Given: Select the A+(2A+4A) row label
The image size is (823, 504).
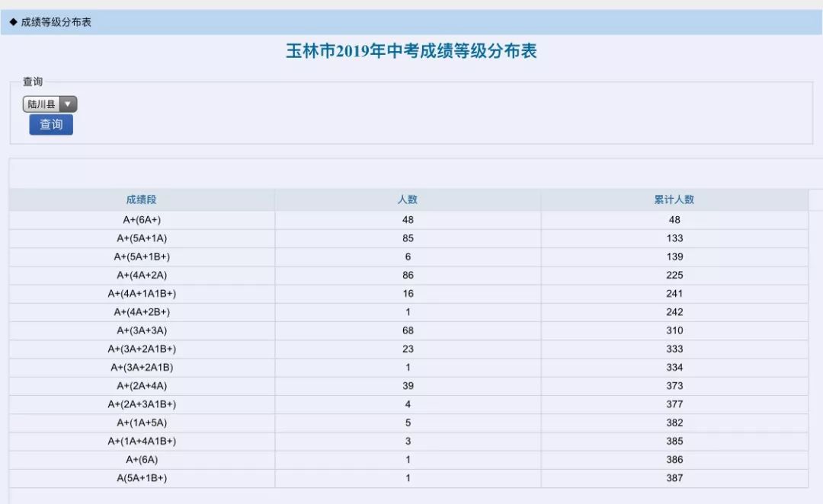Looking at the screenshot, I should pyautogui.click(x=142, y=385).
